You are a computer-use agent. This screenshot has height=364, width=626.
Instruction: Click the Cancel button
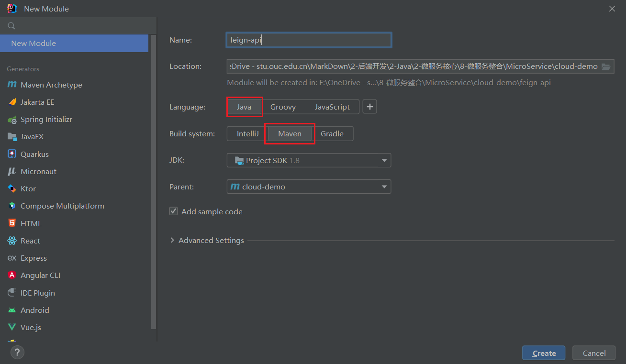(x=594, y=353)
